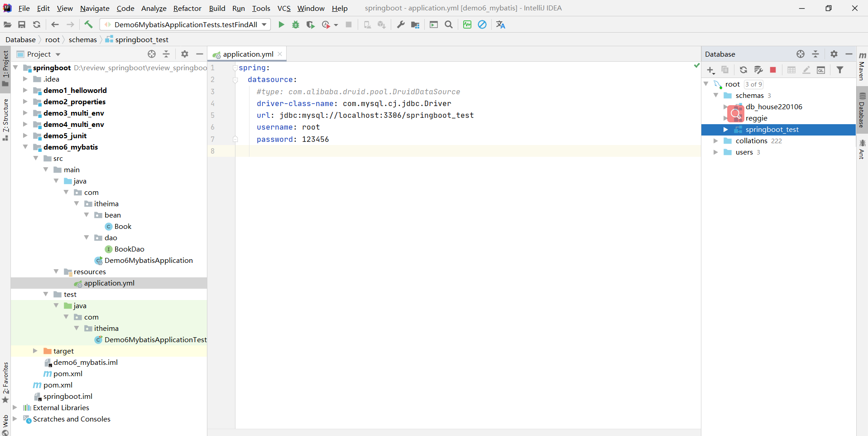Expand the target folder in Project tree
This screenshot has height=436, width=868.
(35, 351)
